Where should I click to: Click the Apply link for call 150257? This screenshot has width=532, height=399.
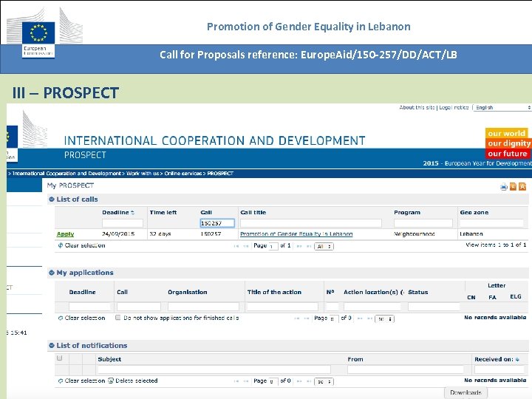(65, 233)
